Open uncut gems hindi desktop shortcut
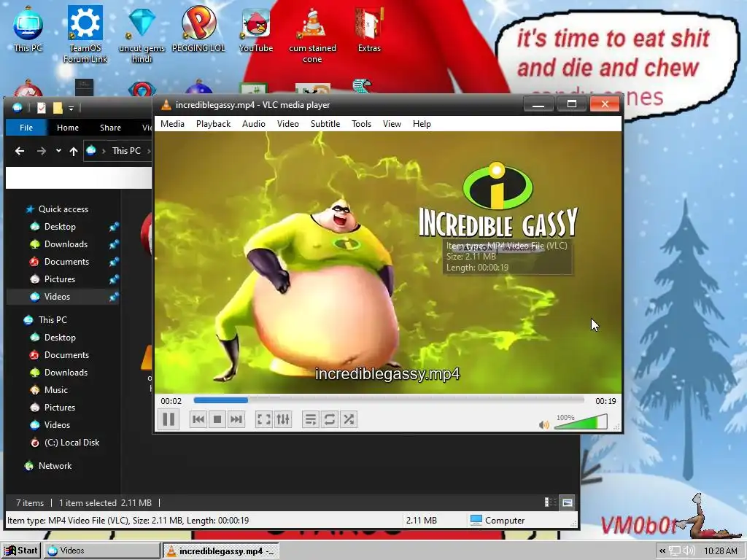 click(142, 34)
